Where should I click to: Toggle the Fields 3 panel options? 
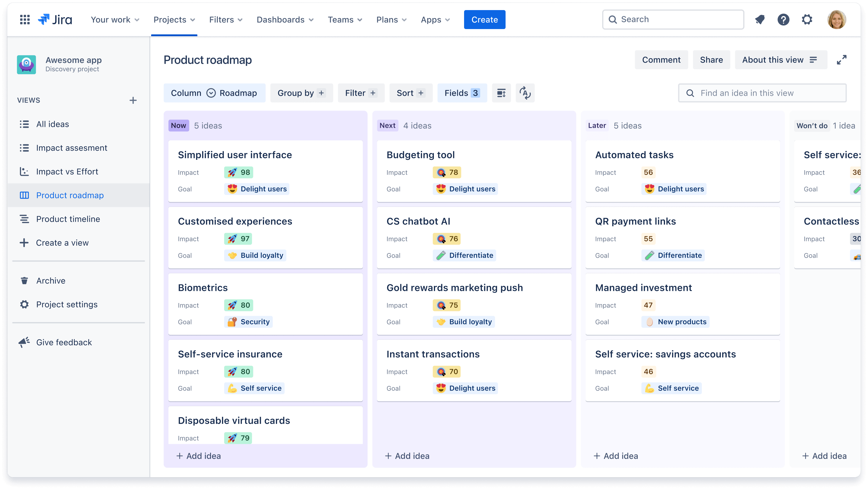pyautogui.click(x=463, y=93)
